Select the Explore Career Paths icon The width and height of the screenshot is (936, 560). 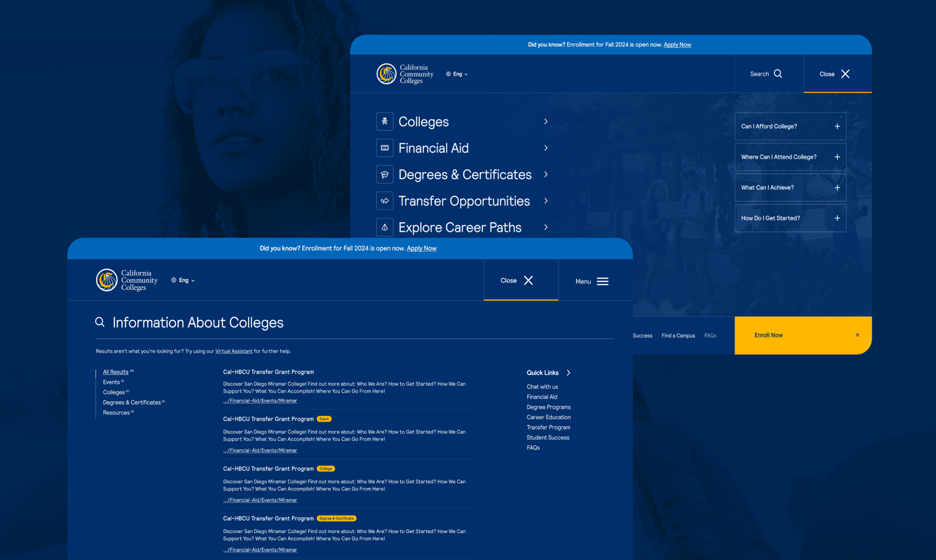pos(385,227)
